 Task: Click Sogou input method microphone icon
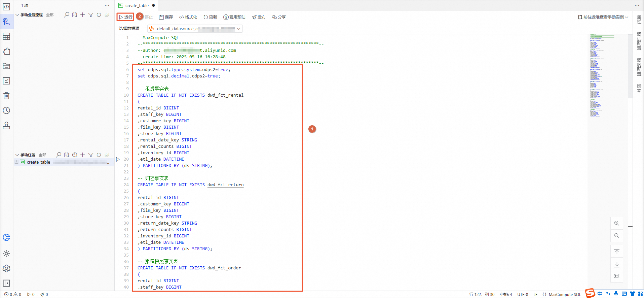pos(616,294)
